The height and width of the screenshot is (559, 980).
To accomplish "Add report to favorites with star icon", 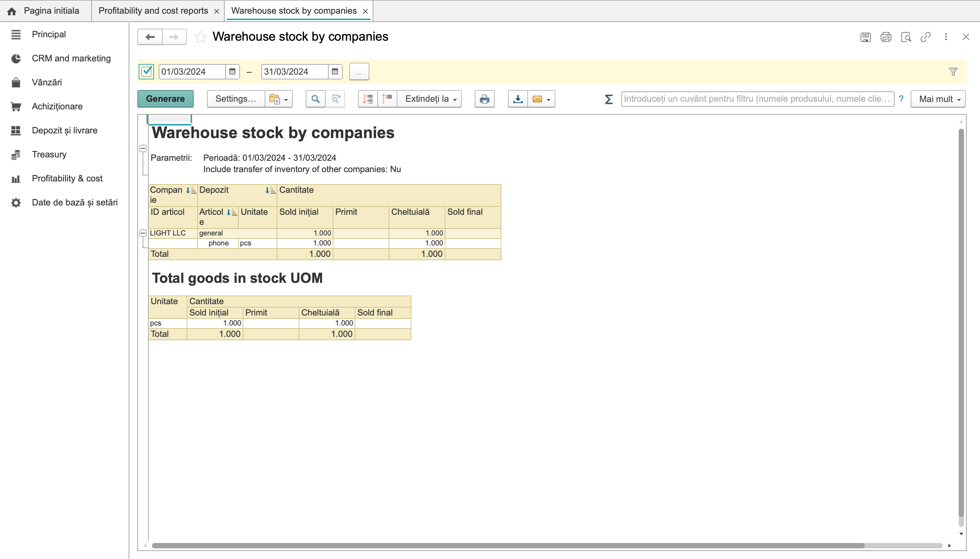I will click(x=200, y=37).
